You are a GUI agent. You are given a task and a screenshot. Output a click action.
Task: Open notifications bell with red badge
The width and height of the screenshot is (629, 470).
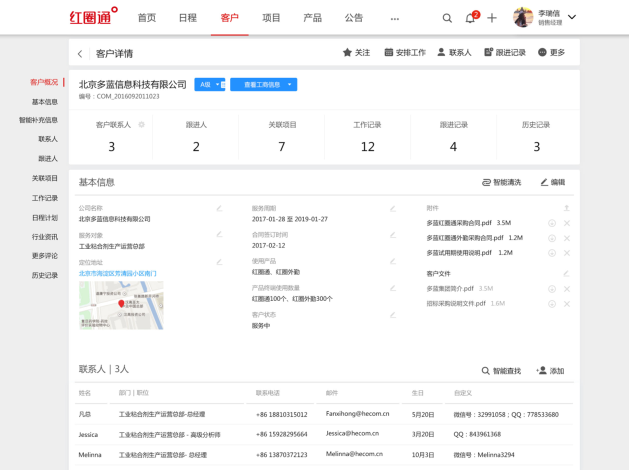[x=470, y=18]
